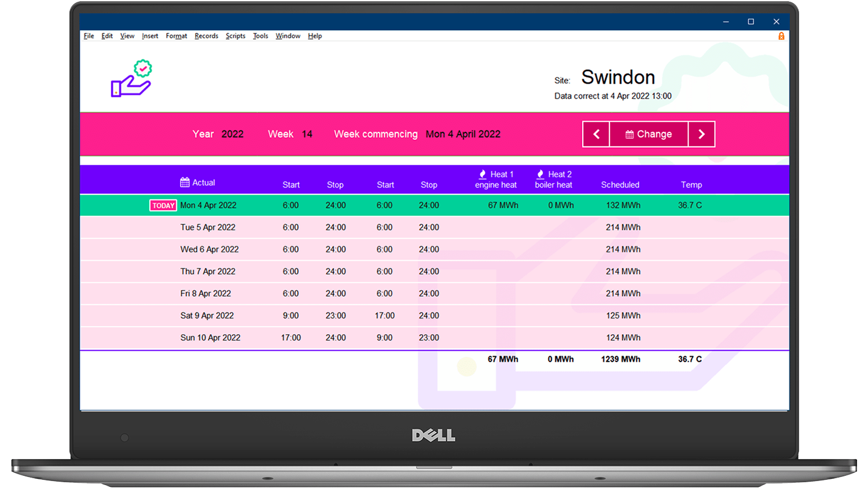Screen dimensions: 868x488
Task: Open the Format menu
Action: pyautogui.click(x=176, y=36)
